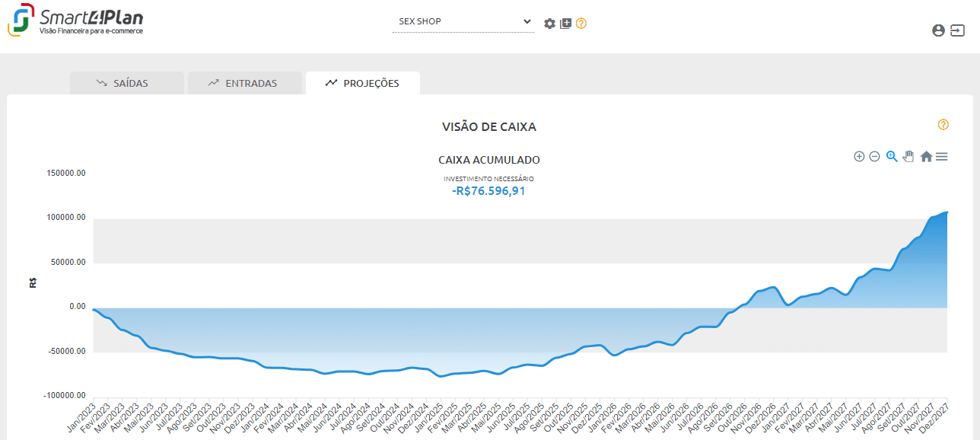Activate the chart panning hand tool
The image size is (980, 440).
(908, 157)
